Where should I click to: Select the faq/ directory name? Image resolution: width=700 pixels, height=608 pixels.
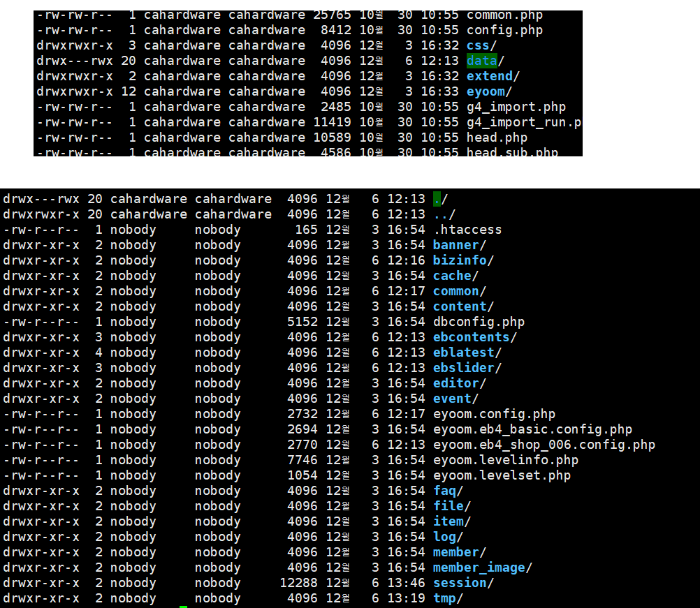pyautogui.click(x=449, y=491)
